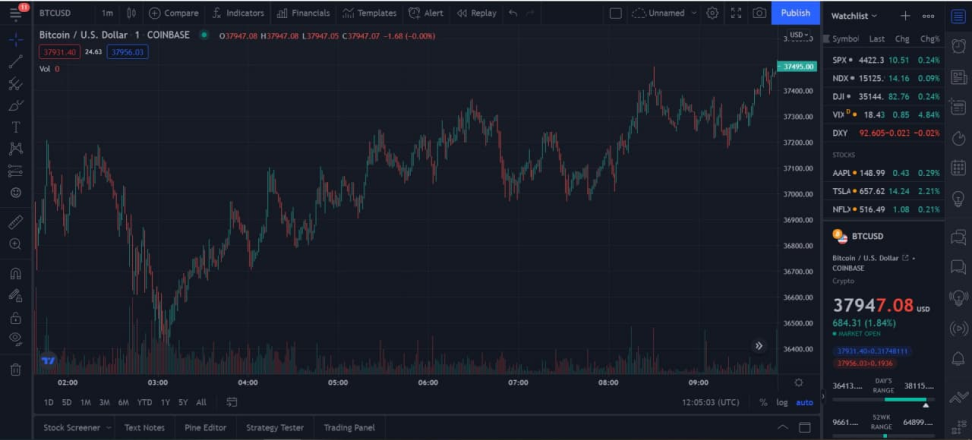Open the Unnamed layout dropdown

(664, 13)
